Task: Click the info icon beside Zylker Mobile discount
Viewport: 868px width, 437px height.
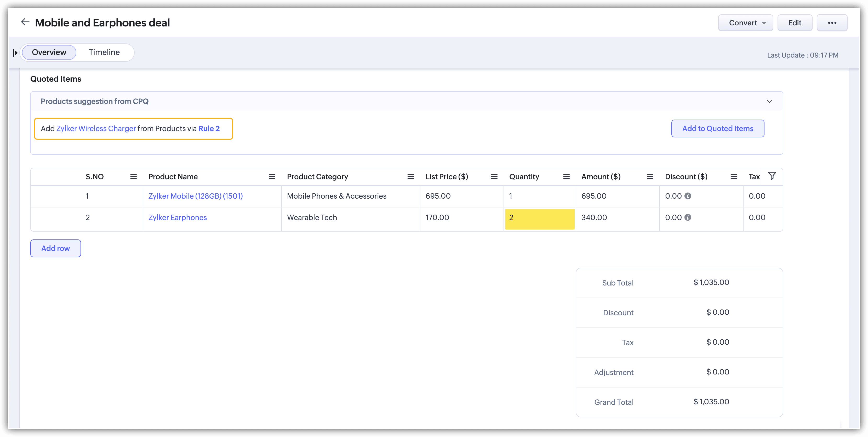Action: click(x=688, y=196)
